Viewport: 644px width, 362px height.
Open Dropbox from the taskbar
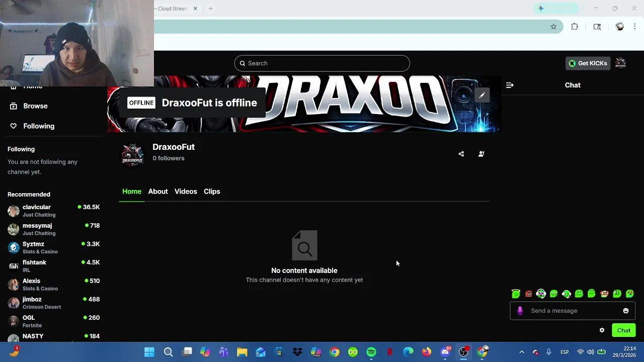pos(297,352)
